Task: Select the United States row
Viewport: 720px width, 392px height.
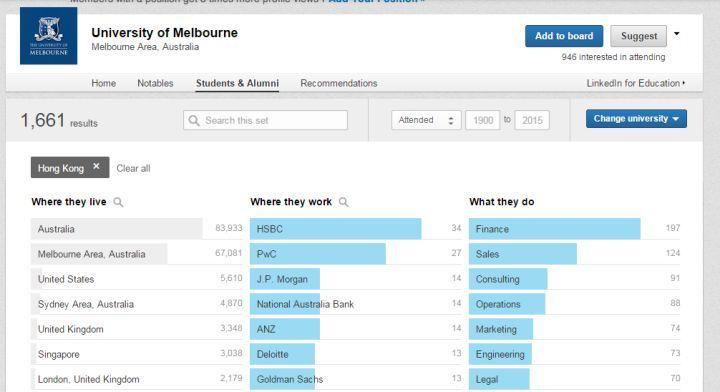Action: (x=136, y=279)
